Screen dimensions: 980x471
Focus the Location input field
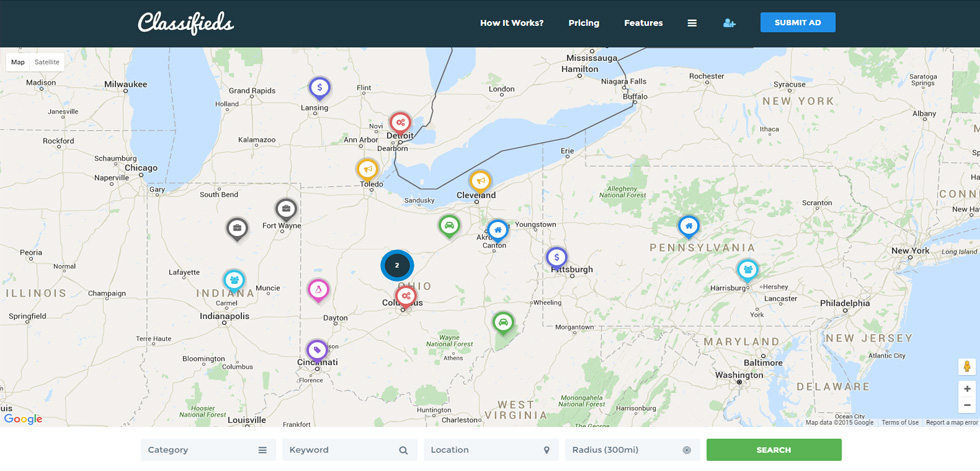click(491, 450)
